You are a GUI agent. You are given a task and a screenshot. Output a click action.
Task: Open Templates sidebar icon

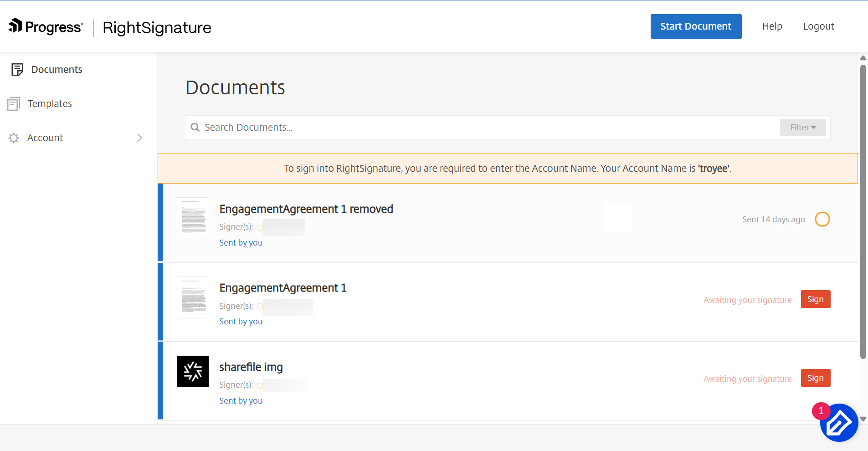pos(14,104)
